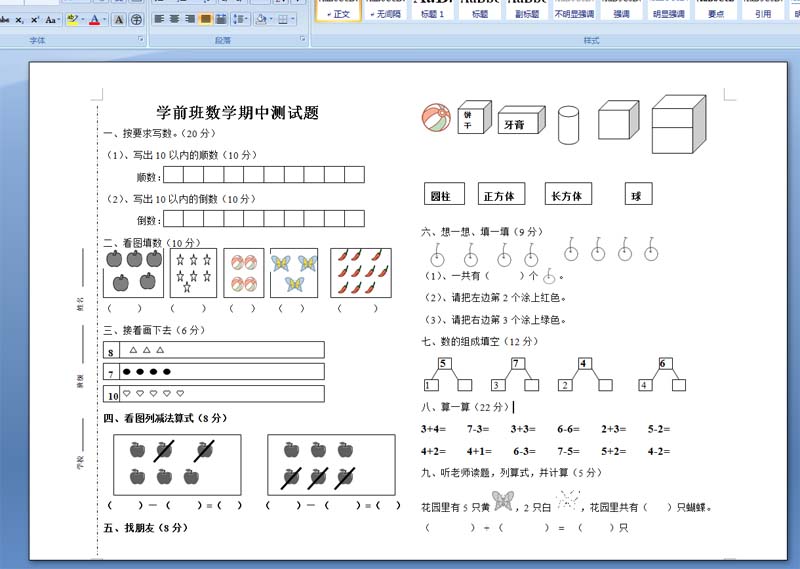Open the 字体 group dialog launcher

point(141,39)
